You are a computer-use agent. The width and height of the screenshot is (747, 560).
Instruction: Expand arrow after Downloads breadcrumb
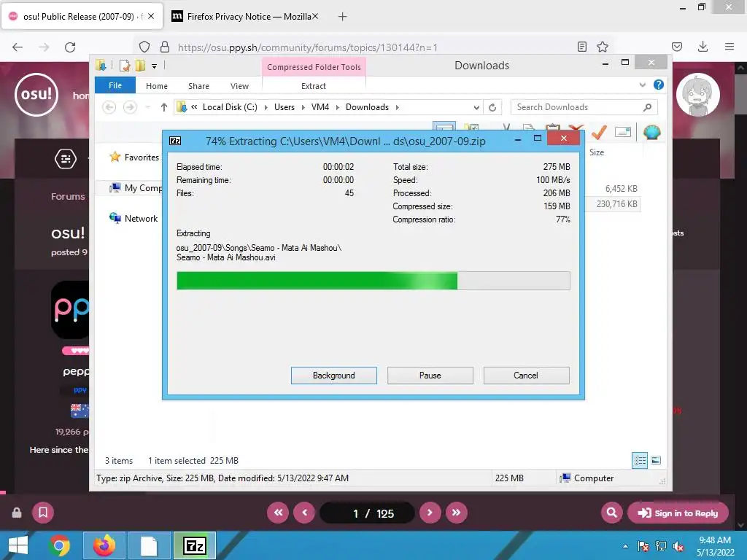click(398, 107)
